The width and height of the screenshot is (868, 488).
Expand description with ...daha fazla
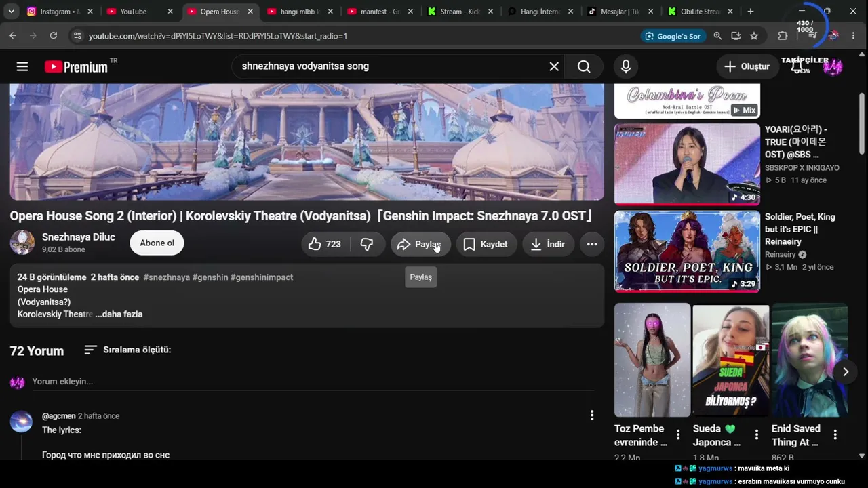(119, 314)
